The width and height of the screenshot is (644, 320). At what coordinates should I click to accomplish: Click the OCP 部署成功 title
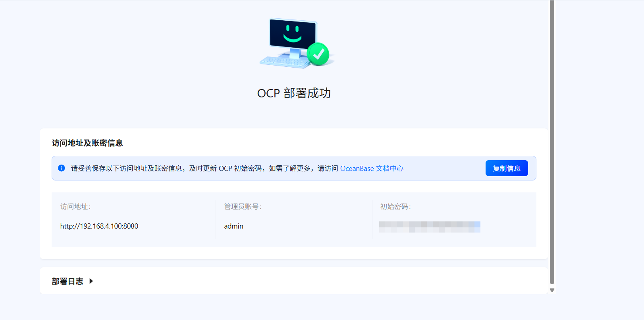(294, 93)
